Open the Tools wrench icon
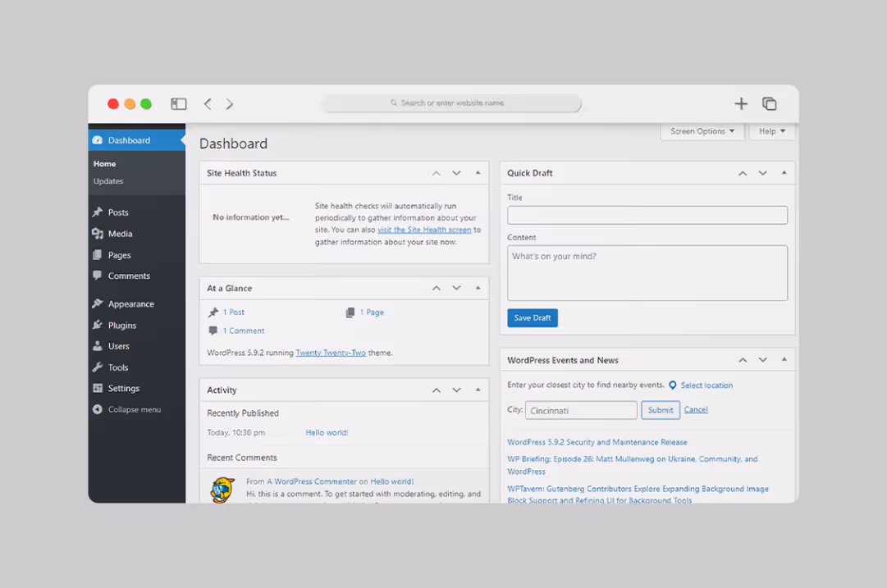 (x=98, y=367)
